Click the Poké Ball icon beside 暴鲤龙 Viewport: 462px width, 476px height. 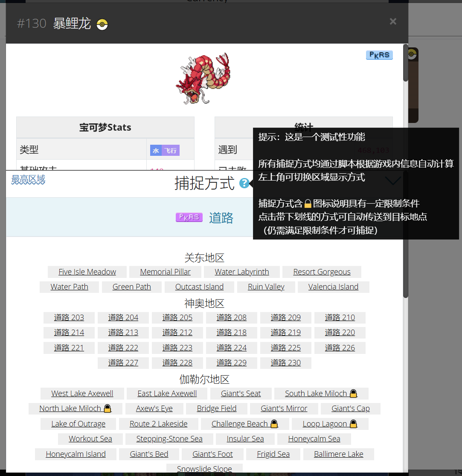(x=102, y=24)
